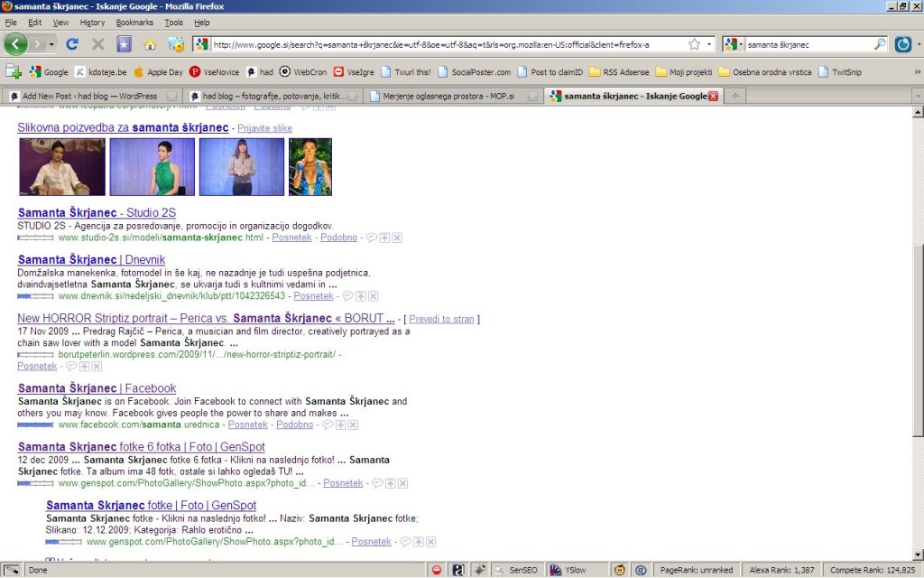Image resolution: width=924 pixels, height=578 pixels.
Task: Click 'Podobno' link under the Facebook result
Action: tap(295, 424)
